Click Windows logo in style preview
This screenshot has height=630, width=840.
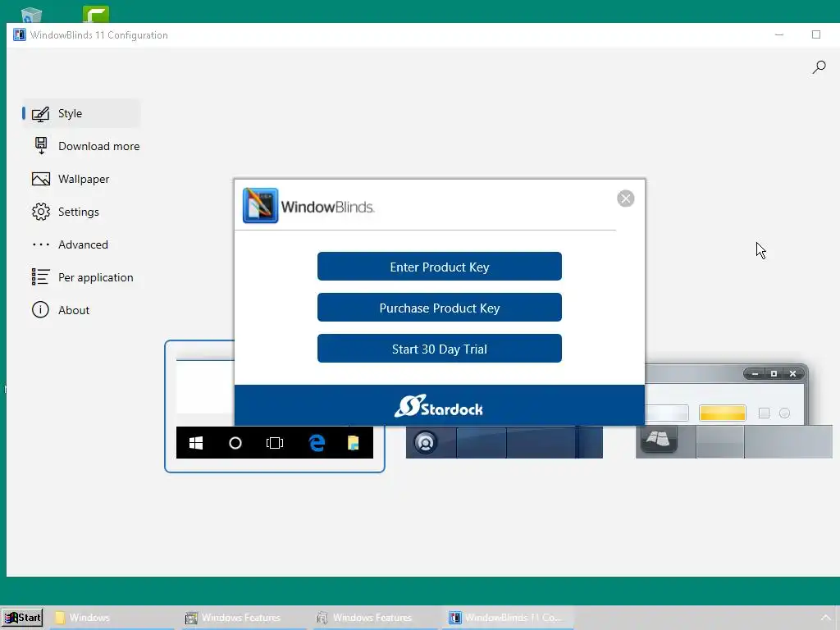coord(196,443)
